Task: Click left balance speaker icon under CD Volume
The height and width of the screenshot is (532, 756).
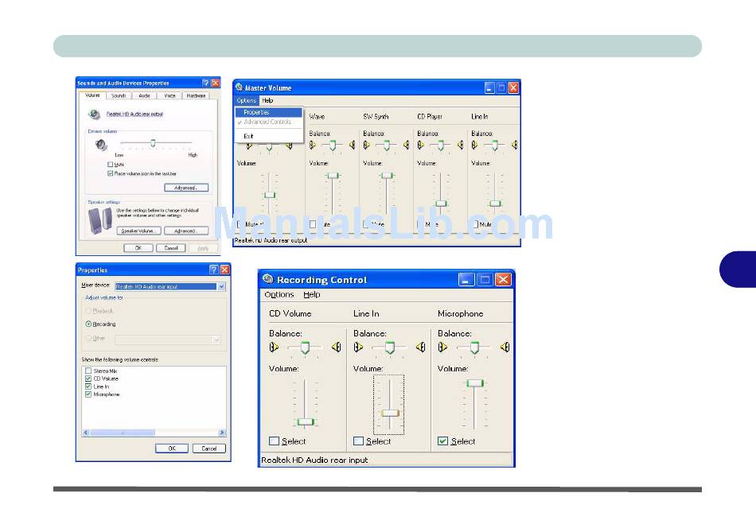Action: coord(274,347)
